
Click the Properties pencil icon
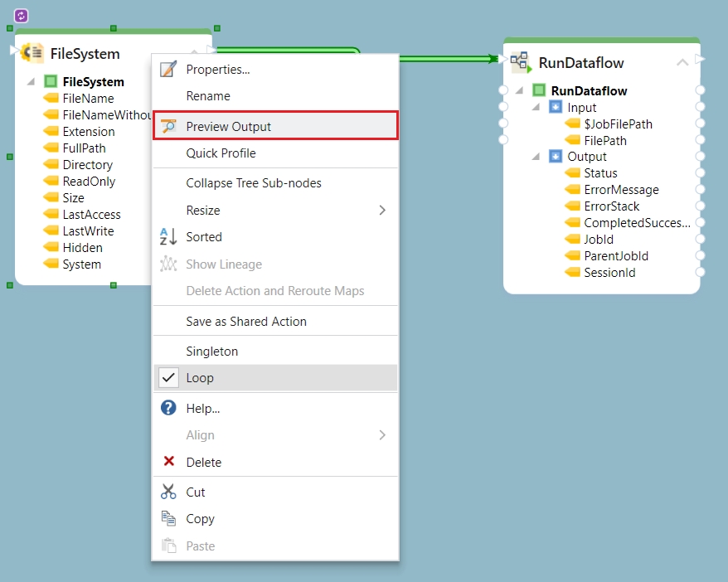pos(169,70)
